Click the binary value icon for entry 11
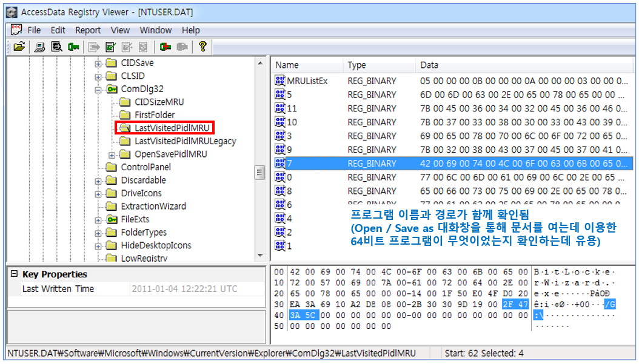Screen dimensions: 639x364 [x=280, y=108]
